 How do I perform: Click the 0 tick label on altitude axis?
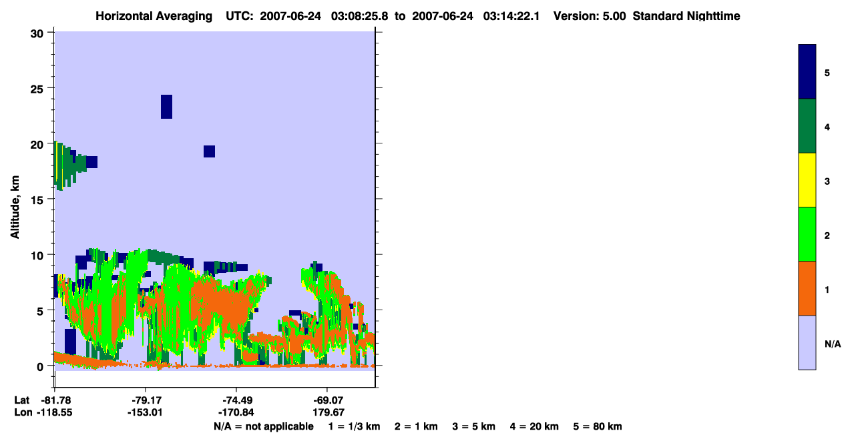[41, 366]
